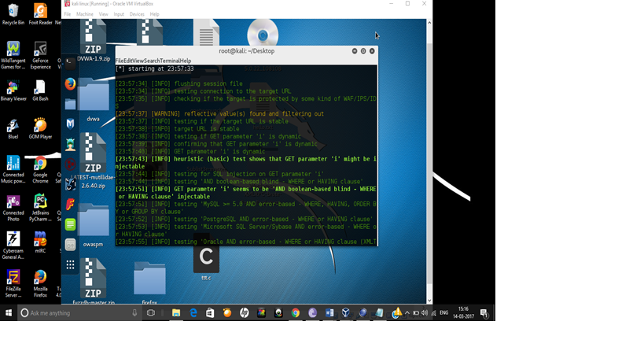This screenshot has height=362, width=644.
Task: Open Store from taskbar
Action: coord(210,312)
